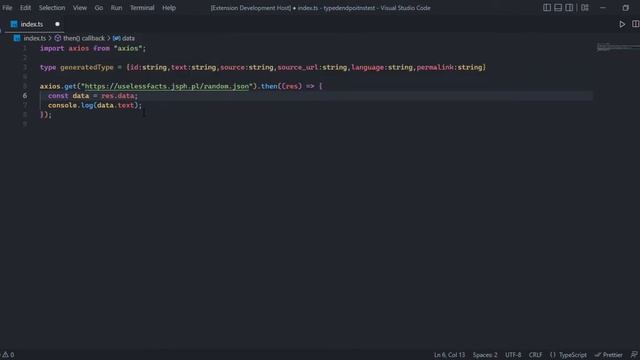Open the Selection menu
The width and height of the screenshot is (640, 360).
point(52,8)
